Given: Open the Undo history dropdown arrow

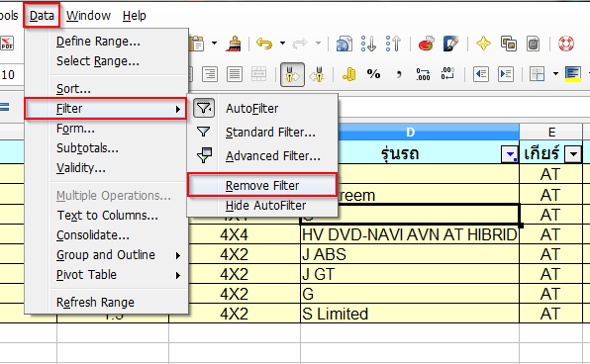Looking at the screenshot, I should [282, 44].
